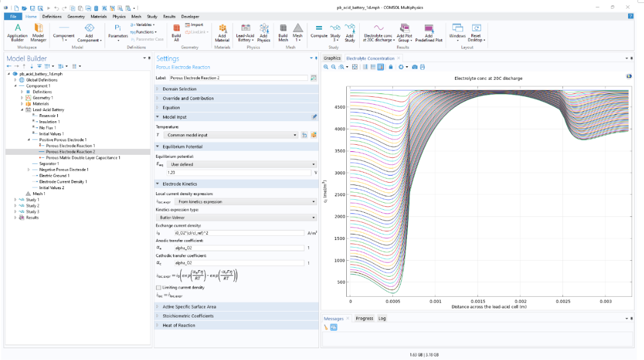Image resolution: width=644 pixels, height=360 pixels.
Task: Zoom out on the graphics plot
Action: pos(333,67)
